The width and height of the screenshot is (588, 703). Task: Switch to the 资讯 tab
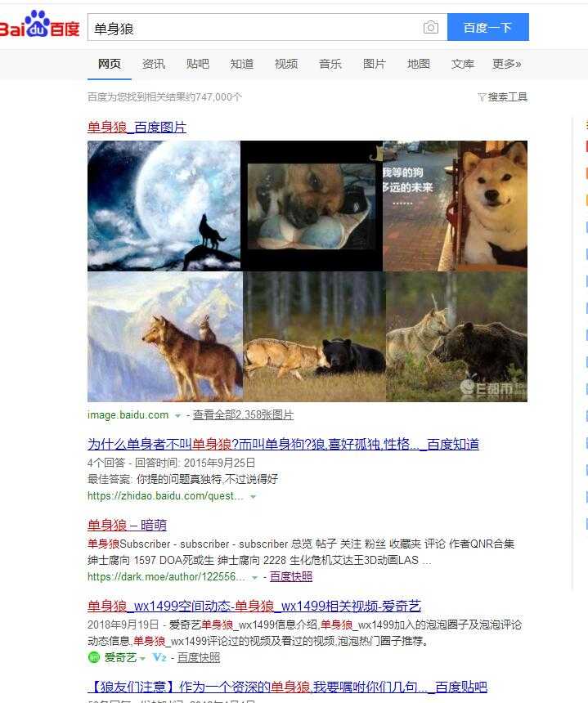(x=154, y=64)
